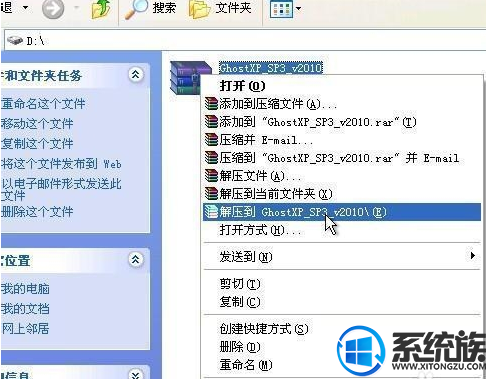
Task: Click Delete this file (删除这个文件) link
Action: pos(37,212)
